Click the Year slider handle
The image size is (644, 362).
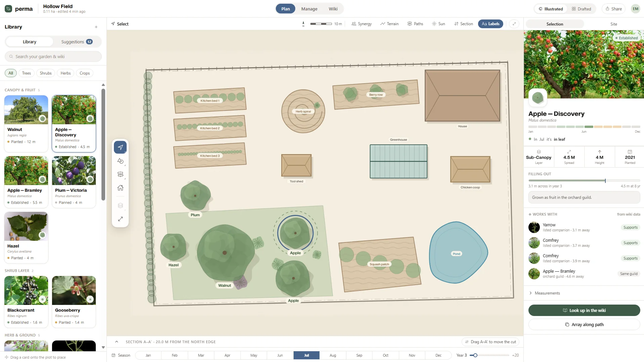tap(475, 355)
